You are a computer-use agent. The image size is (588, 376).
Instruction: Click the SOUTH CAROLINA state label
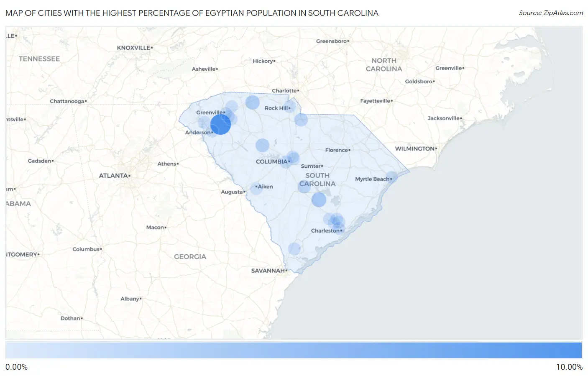[317, 179]
